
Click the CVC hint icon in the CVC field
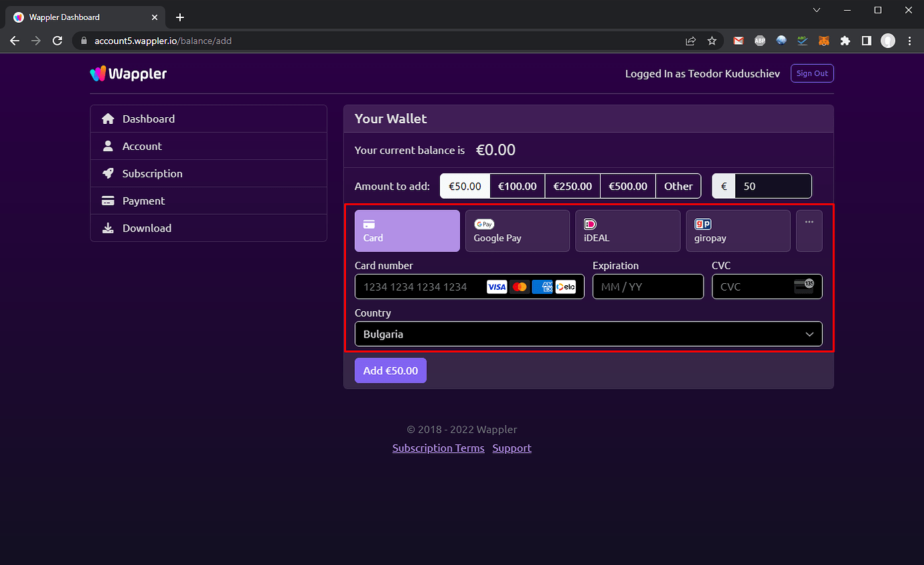803,287
